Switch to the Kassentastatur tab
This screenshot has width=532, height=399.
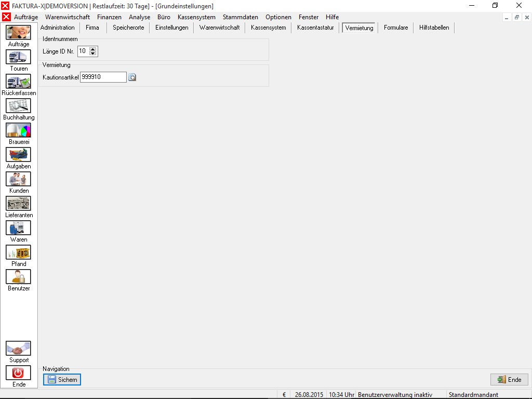tap(315, 28)
